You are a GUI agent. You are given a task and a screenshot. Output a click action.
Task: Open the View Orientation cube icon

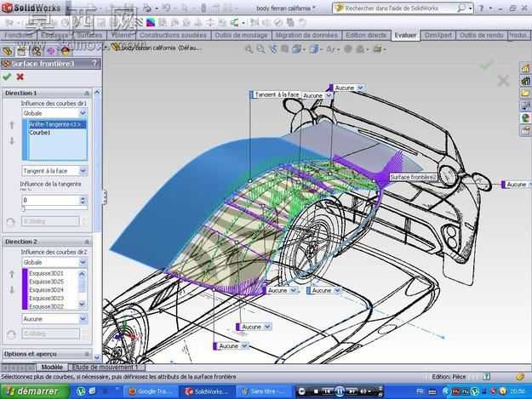point(297,49)
